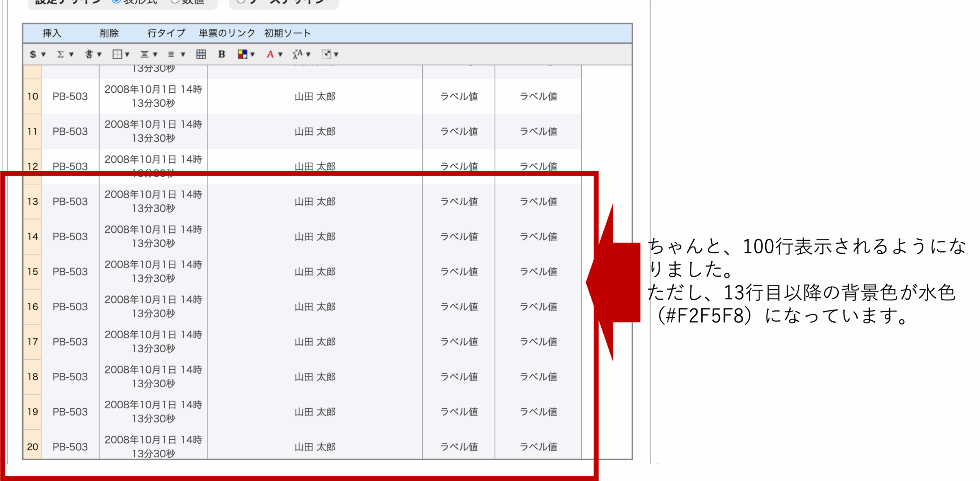Open the red font color tool
The width and height of the screenshot is (980, 481).
(274, 54)
